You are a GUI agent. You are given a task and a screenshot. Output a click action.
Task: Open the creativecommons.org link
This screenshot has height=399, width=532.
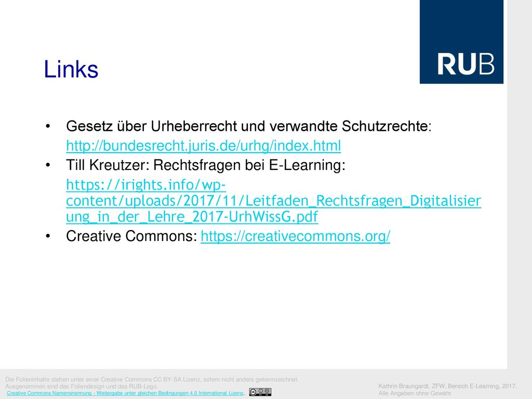(295, 236)
